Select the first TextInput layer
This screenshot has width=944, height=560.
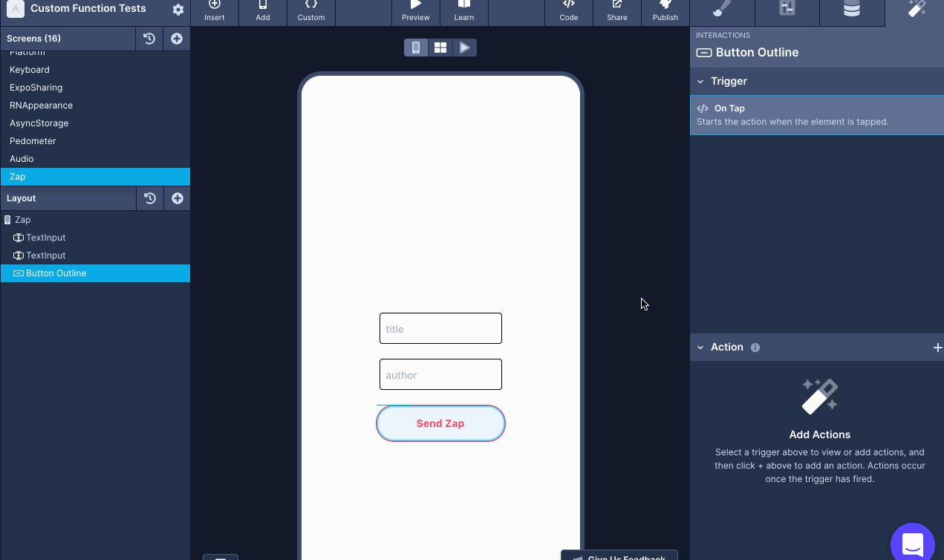95,238
